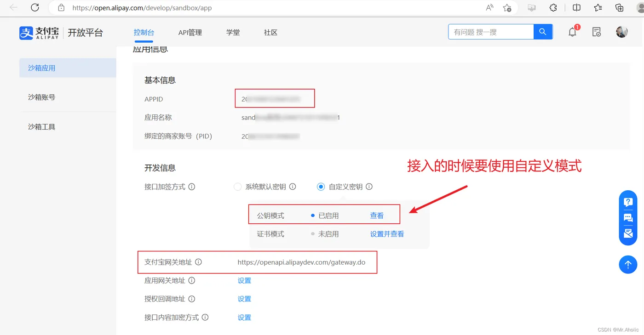Toggle split screen browser icon

pos(576,8)
